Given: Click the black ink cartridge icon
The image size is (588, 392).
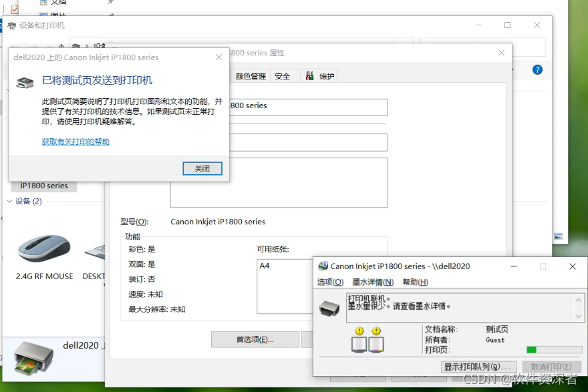Looking at the screenshot, I should [359, 345].
